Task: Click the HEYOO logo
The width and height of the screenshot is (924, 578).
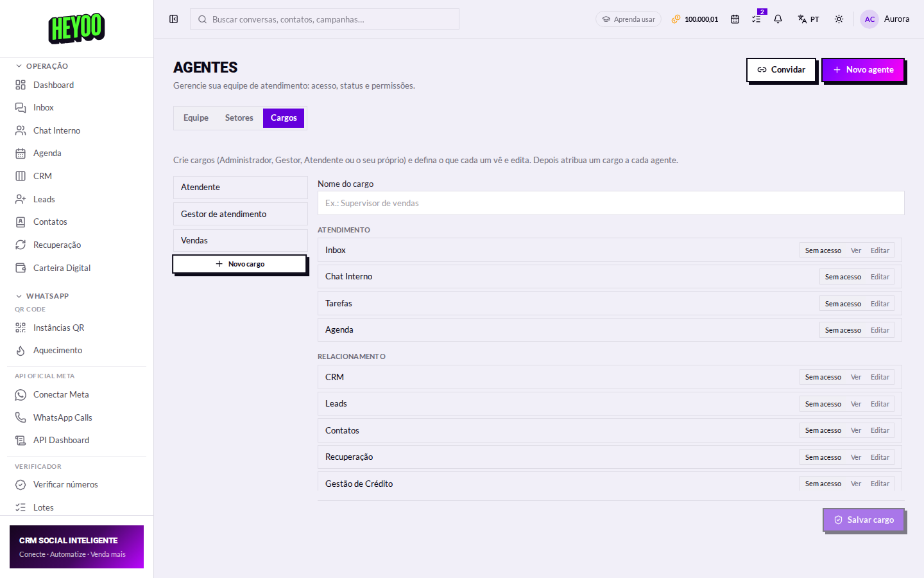Action: coord(76,28)
